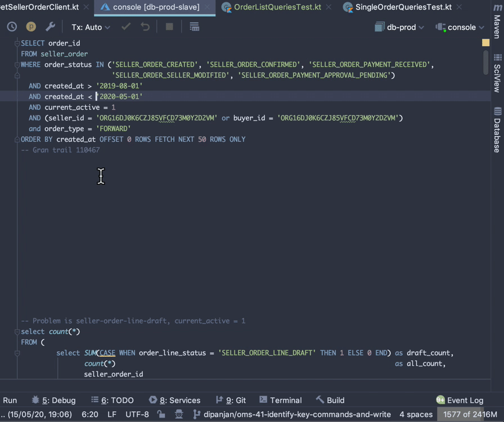Viewport: 504px width, 422px height.
Task: Open the Database tool window on the right
Action: [497, 129]
